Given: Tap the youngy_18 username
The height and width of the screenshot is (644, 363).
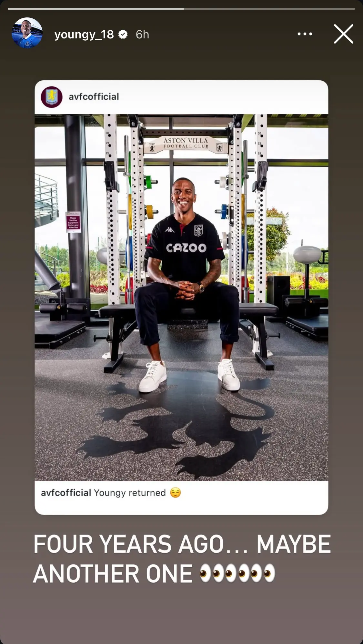Looking at the screenshot, I should click(x=84, y=35).
